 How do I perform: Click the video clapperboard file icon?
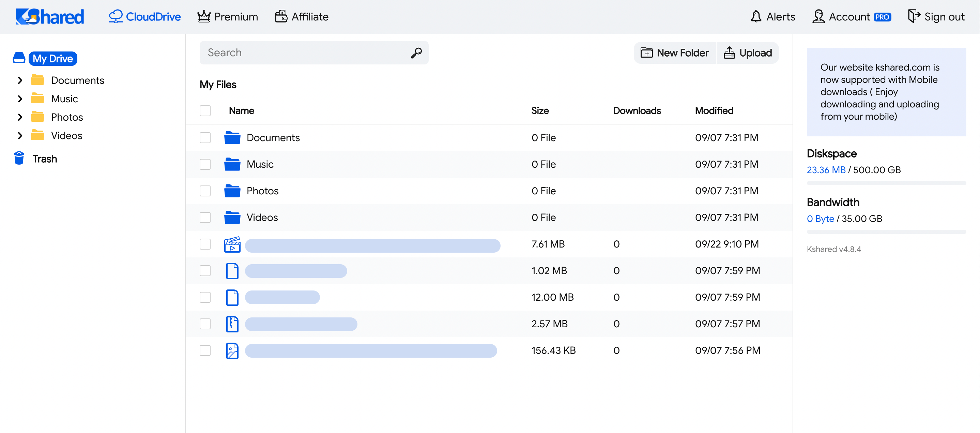pyautogui.click(x=232, y=244)
